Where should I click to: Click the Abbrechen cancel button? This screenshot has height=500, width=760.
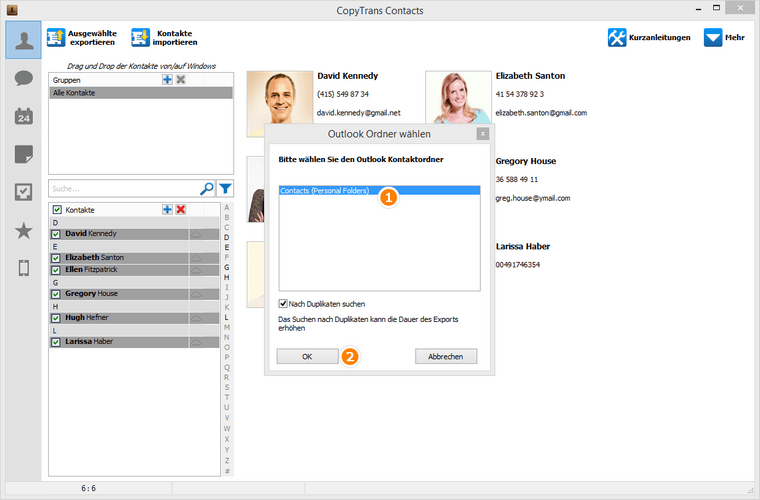click(x=445, y=357)
